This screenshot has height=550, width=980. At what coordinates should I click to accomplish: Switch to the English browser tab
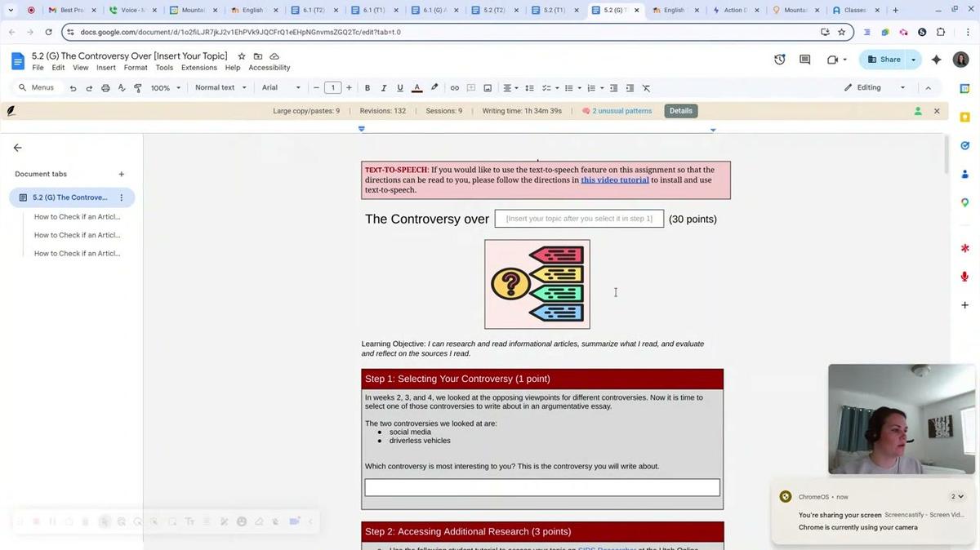(x=252, y=9)
